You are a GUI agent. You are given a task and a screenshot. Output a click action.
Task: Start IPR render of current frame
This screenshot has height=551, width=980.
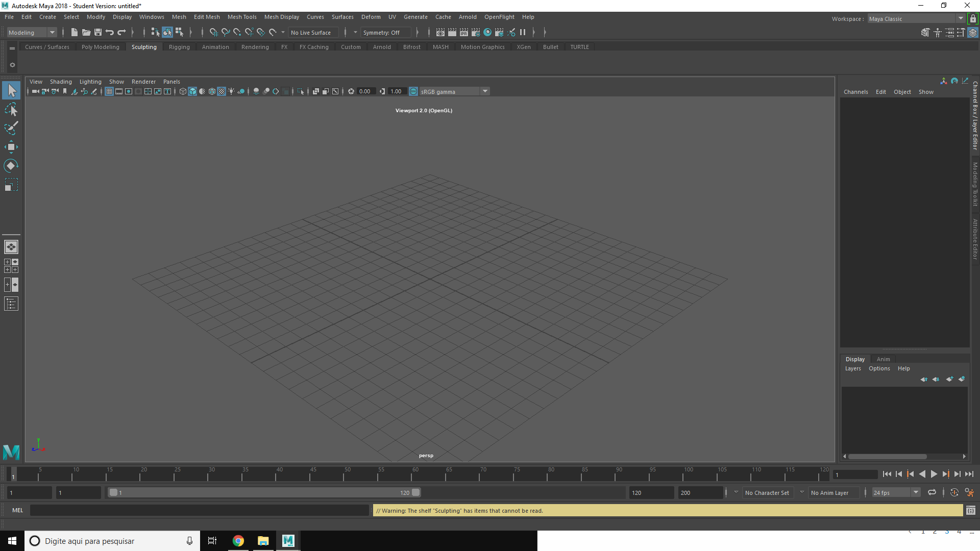pos(464,32)
